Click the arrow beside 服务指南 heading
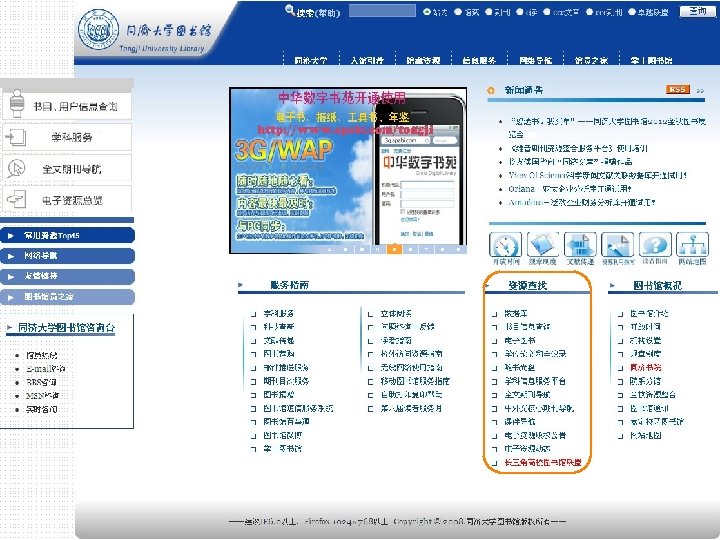The image size is (720, 540). pos(240,285)
